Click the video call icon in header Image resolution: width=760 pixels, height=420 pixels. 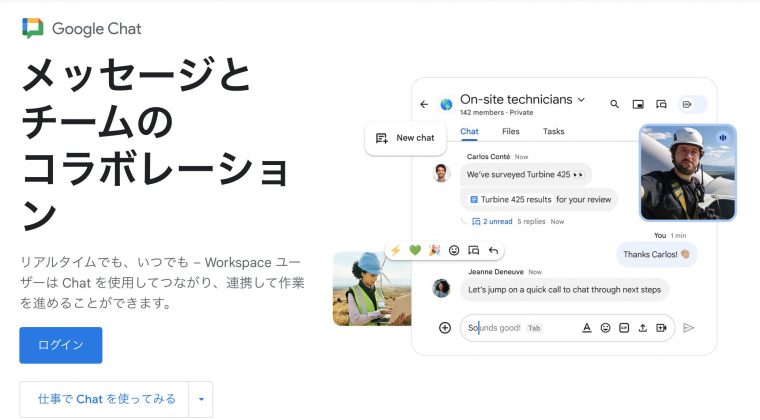pos(687,103)
